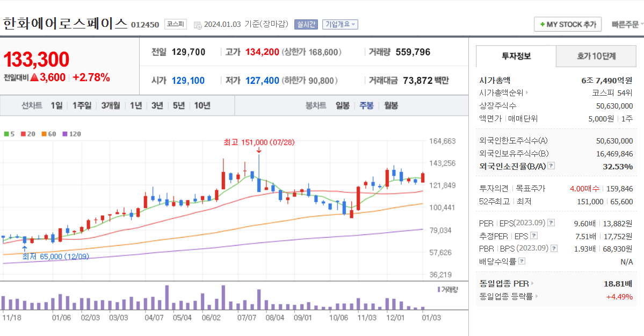Click the 저가 value 127,400
This screenshot has height=336, width=644.
click(262, 81)
